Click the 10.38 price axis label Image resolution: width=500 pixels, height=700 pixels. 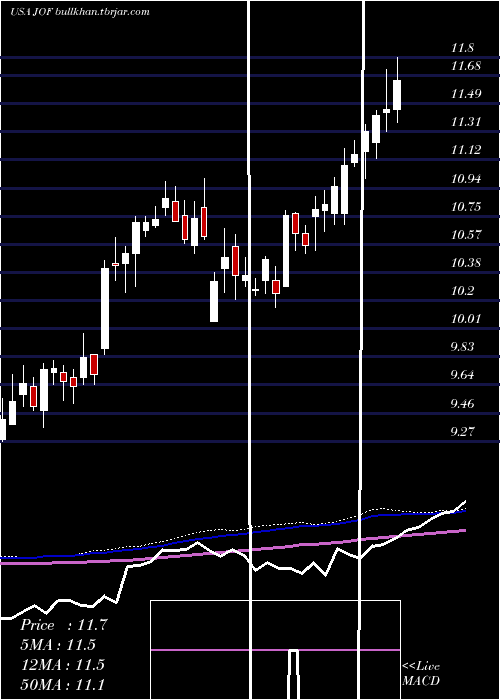[x=466, y=262]
